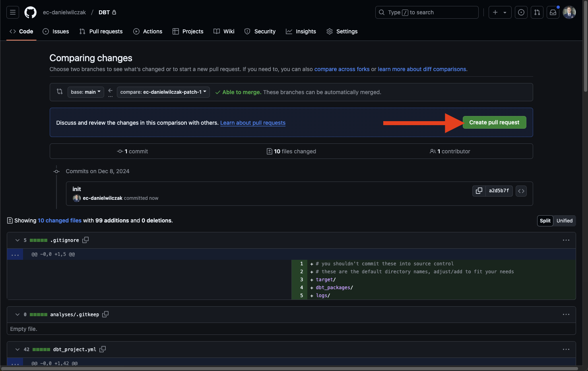This screenshot has width=588, height=371.
Task: Click the search box
Action: (427, 12)
